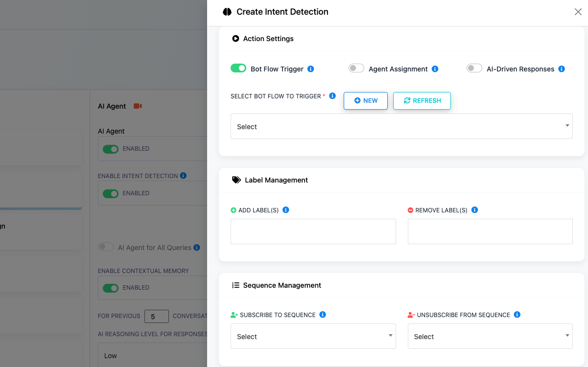Click info icon beside Unsubscribe from Sequence
588x367 pixels.
pyautogui.click(x=517, y=315)
